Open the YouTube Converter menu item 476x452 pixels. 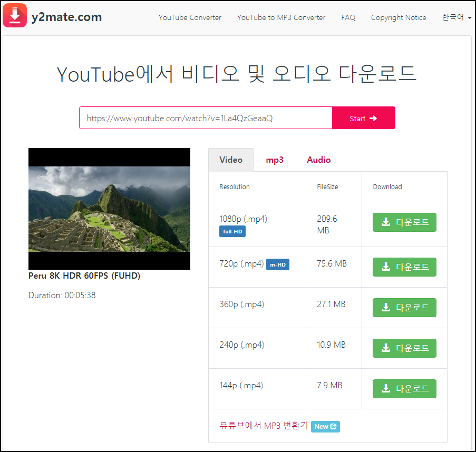[190, 17]
